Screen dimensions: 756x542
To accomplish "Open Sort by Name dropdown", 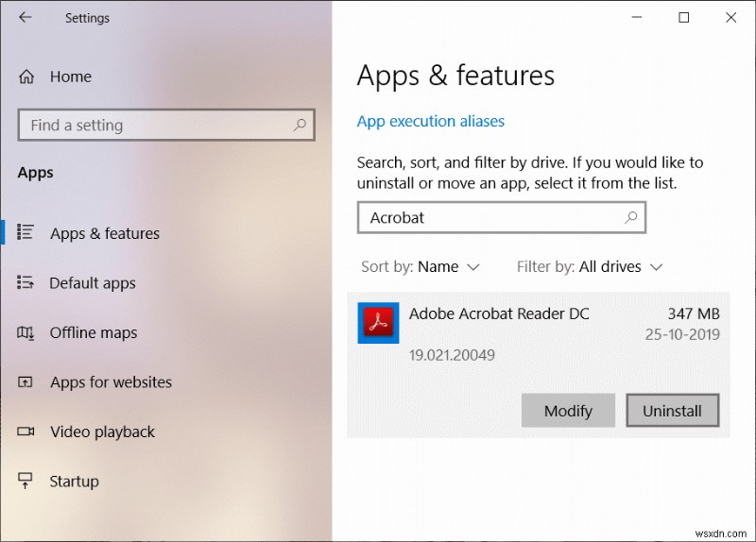I will pos(421,267).
